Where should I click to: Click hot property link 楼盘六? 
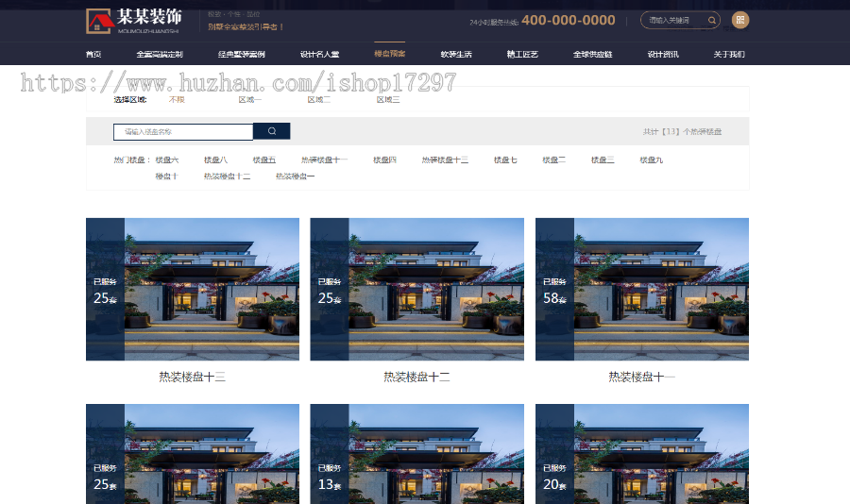tap(167, 160)
